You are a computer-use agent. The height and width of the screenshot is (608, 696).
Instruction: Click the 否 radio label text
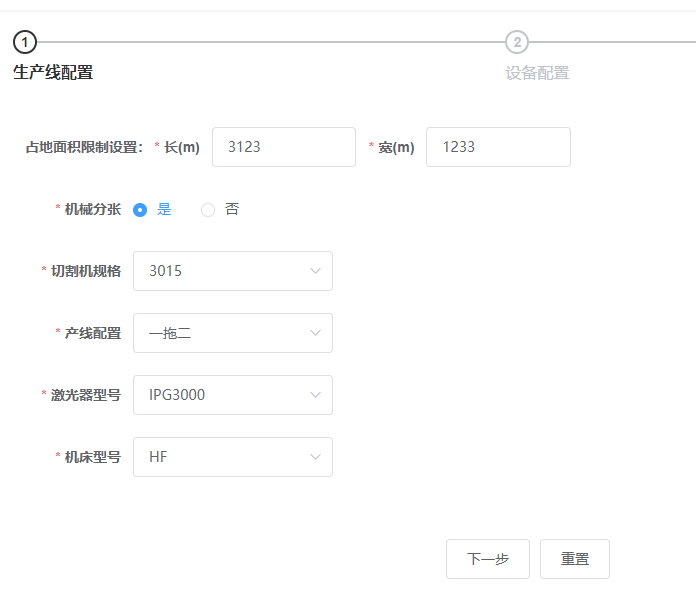[232, 209]
